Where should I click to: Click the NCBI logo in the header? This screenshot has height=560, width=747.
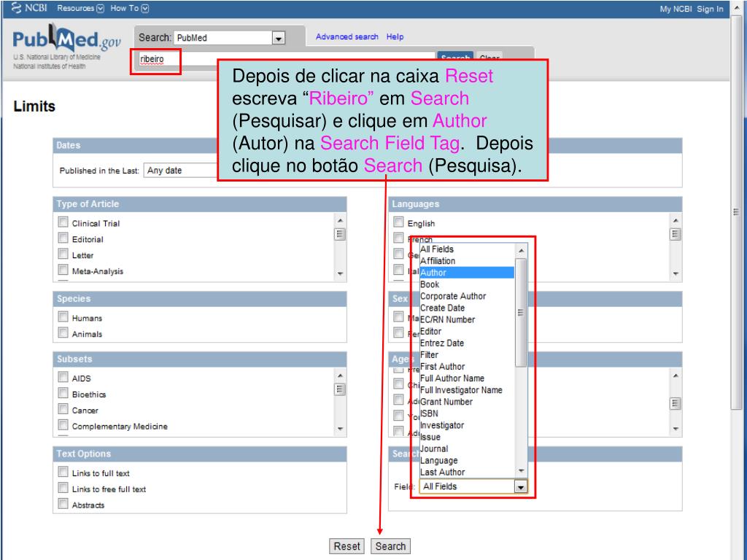click(x=29, y=7)
